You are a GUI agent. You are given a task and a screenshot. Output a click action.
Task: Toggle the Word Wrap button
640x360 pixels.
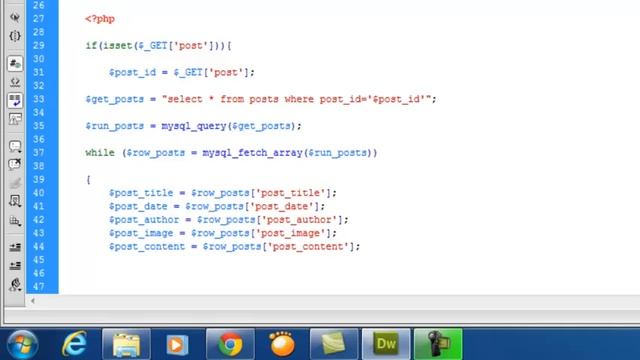click(x=15, y=100)
